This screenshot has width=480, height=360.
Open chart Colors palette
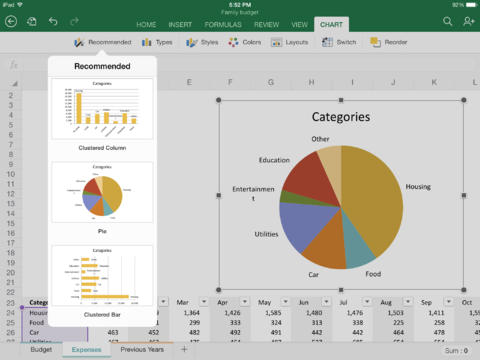click(x=245, y=42)
